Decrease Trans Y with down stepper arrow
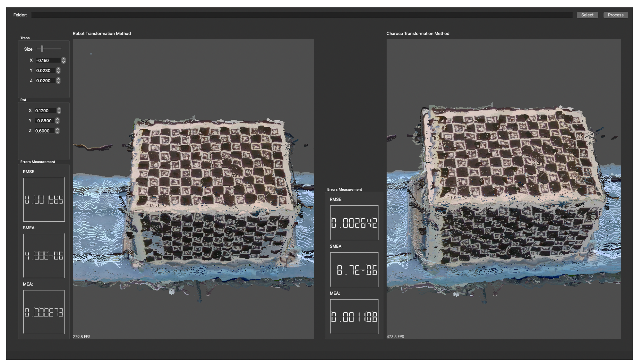 [x=58, y=72]
